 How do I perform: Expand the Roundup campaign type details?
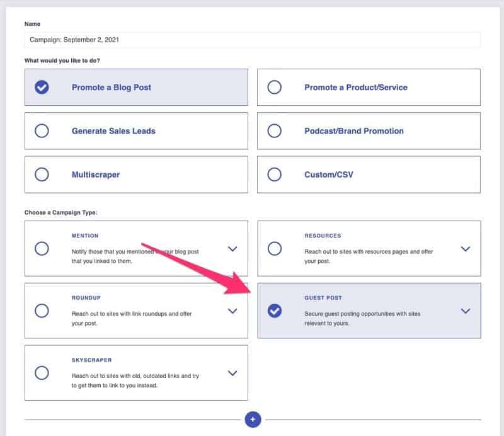coord(232,311)
